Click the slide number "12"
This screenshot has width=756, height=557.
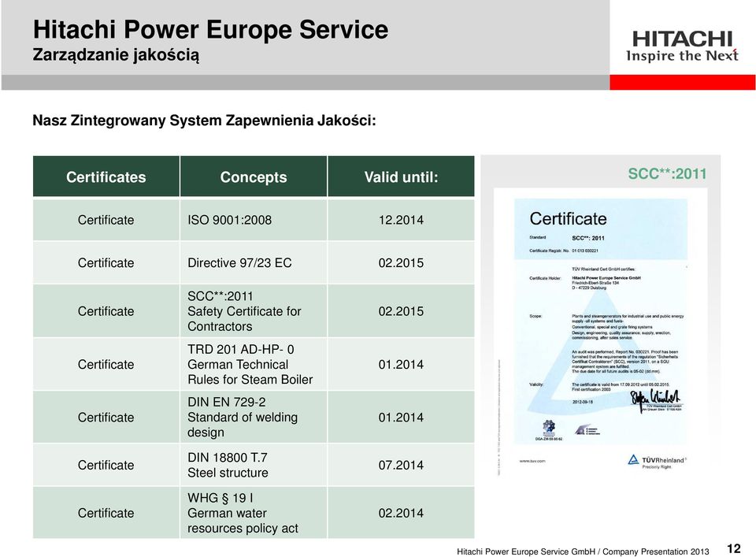tap(734, 548)
